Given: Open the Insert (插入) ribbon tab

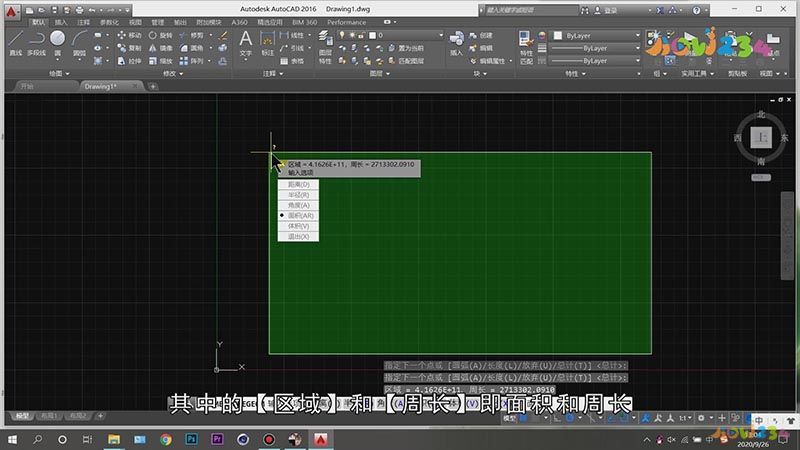Looking at the screenshot, I should click(x=61, y=22).
